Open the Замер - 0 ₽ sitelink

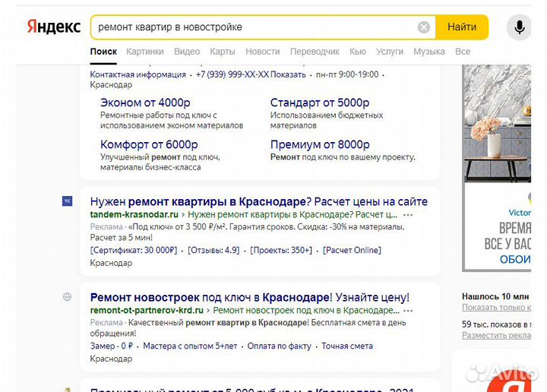tap(111, 346)
